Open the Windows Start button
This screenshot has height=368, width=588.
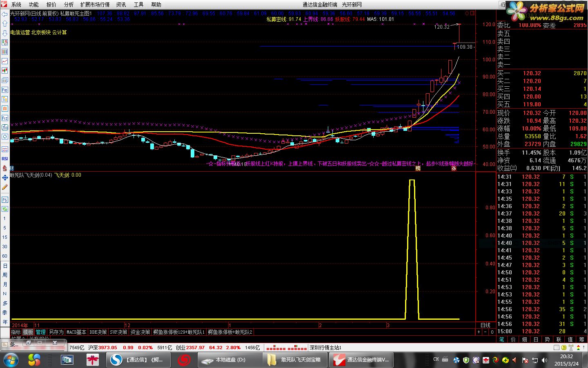pyautogui.click(x=11, y=360)
